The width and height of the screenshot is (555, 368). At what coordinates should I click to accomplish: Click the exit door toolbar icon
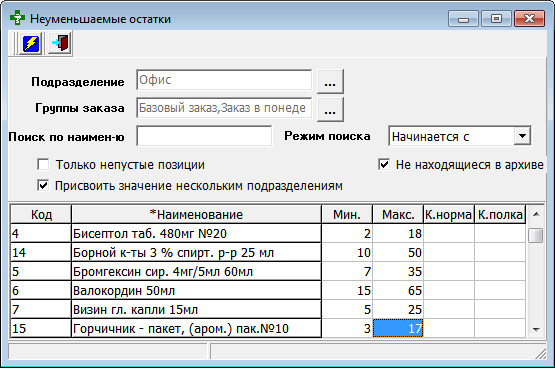[x=60, y=44]
